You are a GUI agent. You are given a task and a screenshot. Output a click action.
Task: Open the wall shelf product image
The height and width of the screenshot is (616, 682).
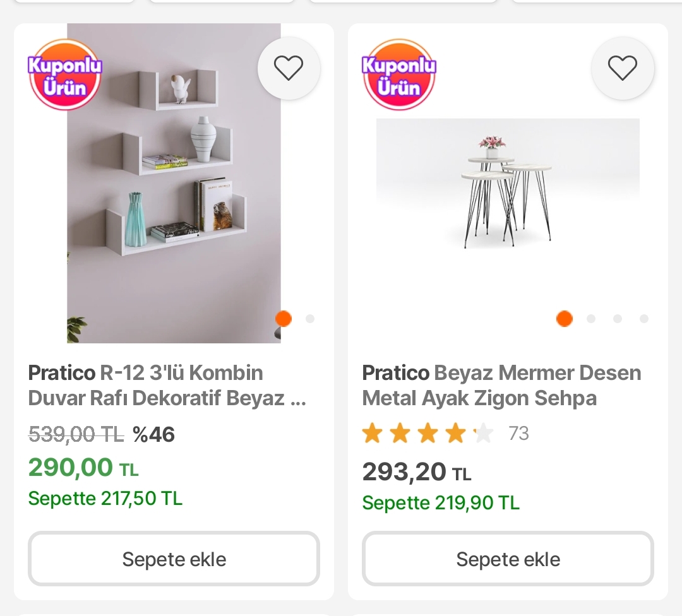coord(174,189)
